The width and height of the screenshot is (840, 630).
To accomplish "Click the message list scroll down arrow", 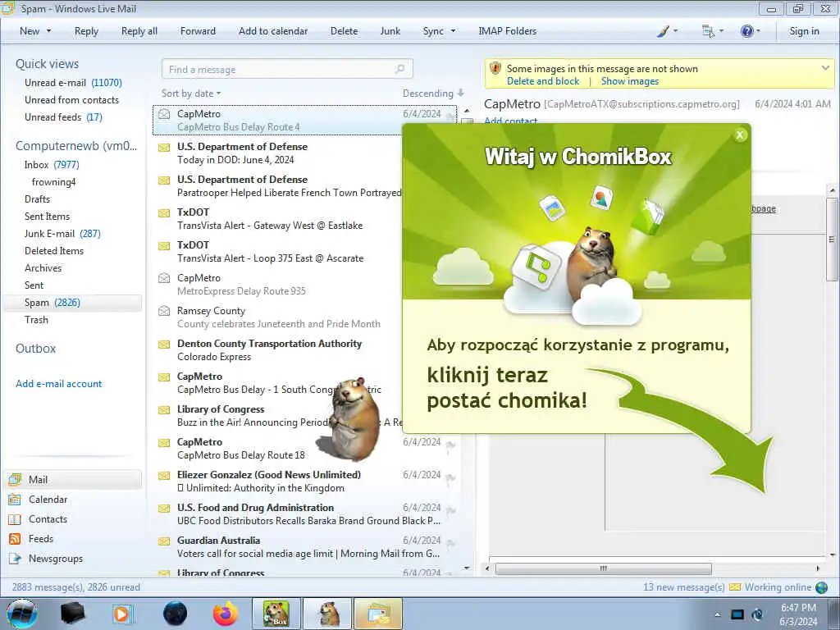I will (467, 568).
